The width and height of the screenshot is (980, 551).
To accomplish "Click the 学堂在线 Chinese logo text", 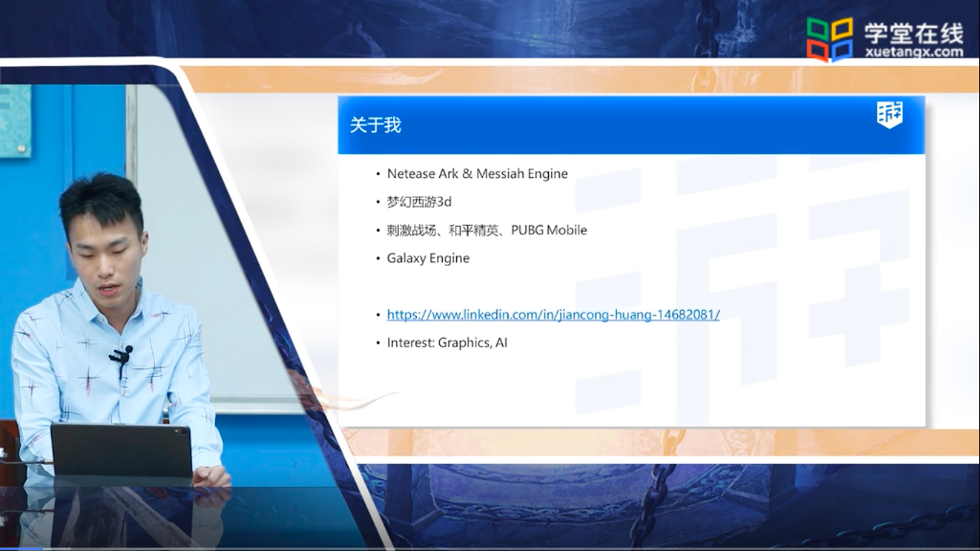I will 913,32.
